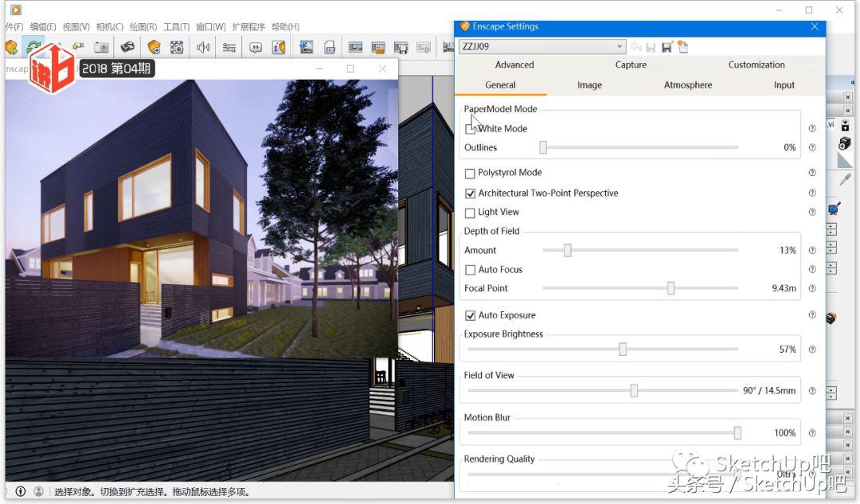
Task: Click the Enscape VR headset toolbar icon
Action: click(x=127, y=47)
